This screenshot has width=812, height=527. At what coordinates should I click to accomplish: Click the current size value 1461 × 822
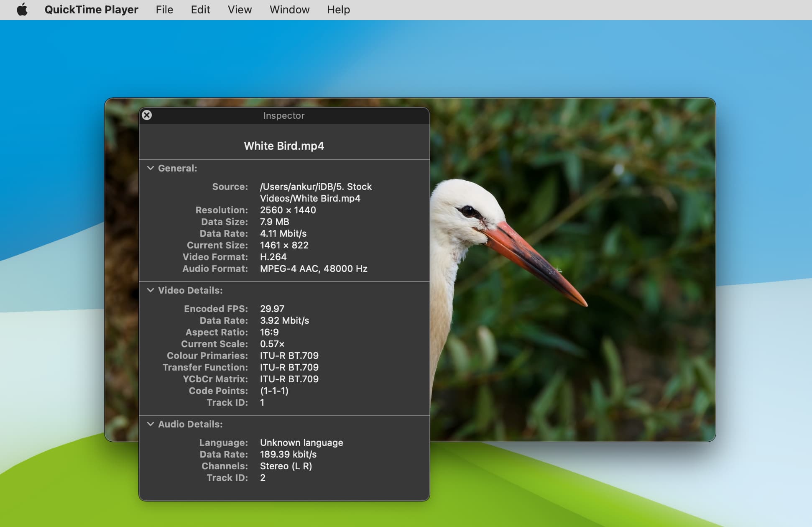(284, 245)
